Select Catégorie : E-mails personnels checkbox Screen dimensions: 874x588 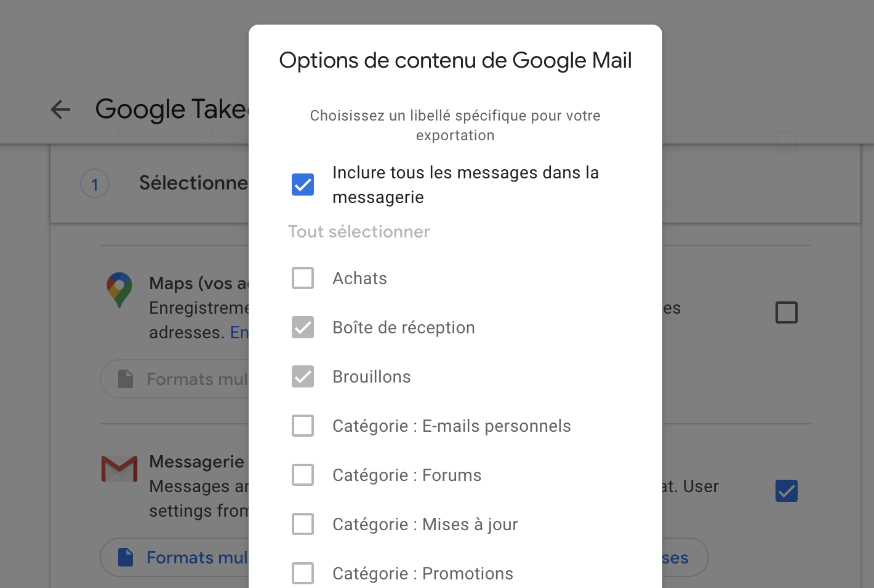[303, 426]
